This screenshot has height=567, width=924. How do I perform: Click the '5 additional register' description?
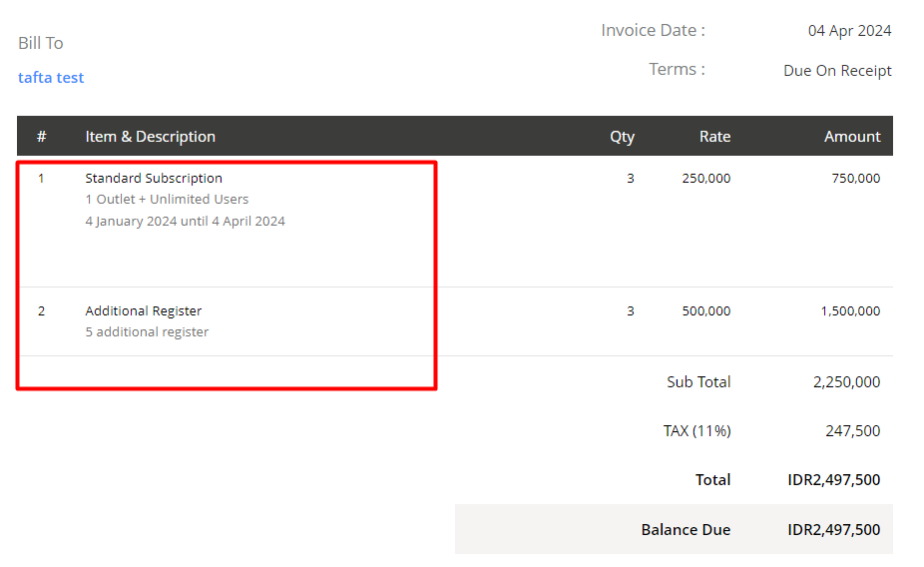(147, 332)
